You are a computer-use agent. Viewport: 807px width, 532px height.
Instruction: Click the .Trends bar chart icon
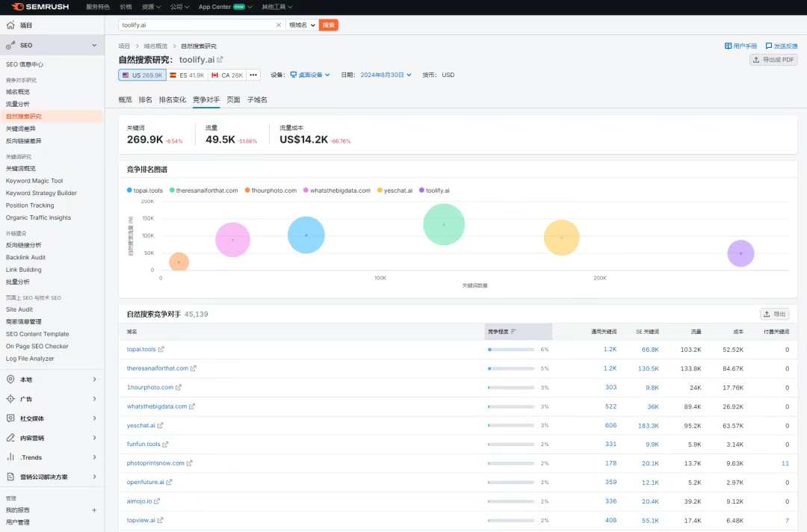(10, 457)
